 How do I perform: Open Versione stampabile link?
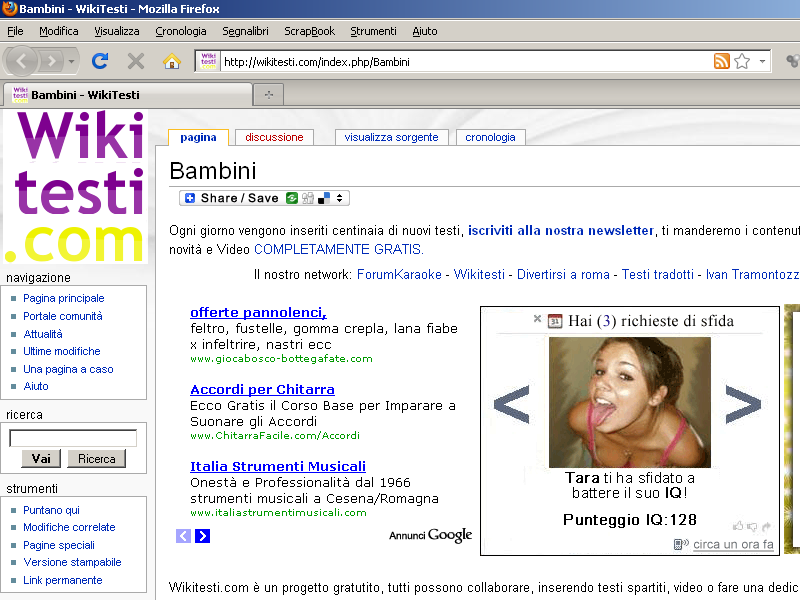click(72, 562)
